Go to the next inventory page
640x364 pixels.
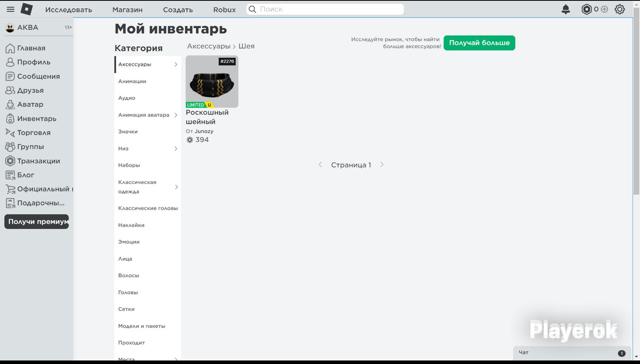click(382, 165)
